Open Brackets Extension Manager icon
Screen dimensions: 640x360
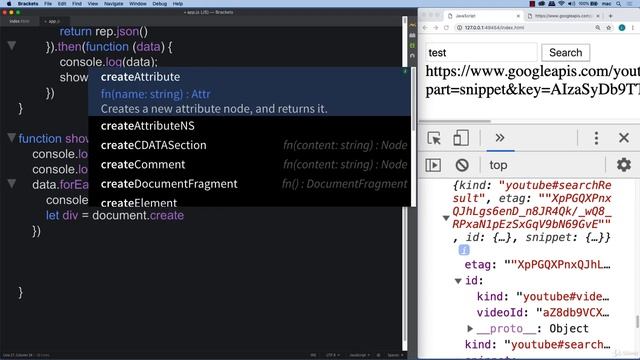pos(412,36)
